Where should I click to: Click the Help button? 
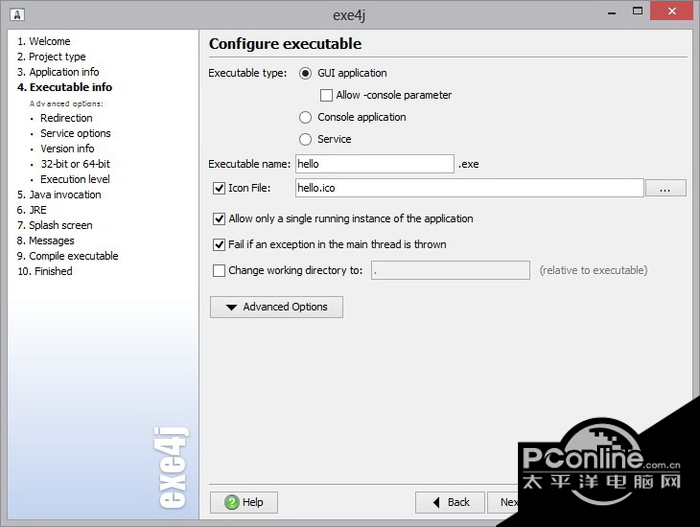click(x=244, y=502)
